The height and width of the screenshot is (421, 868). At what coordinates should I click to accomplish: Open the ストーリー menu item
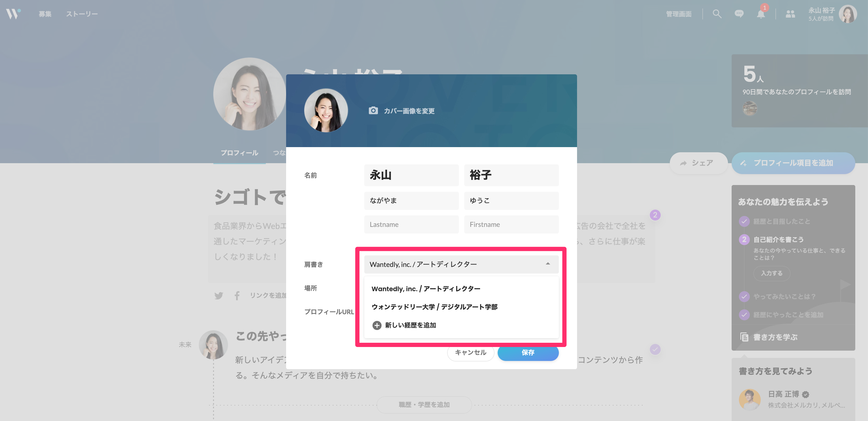[x=82, y=14]
